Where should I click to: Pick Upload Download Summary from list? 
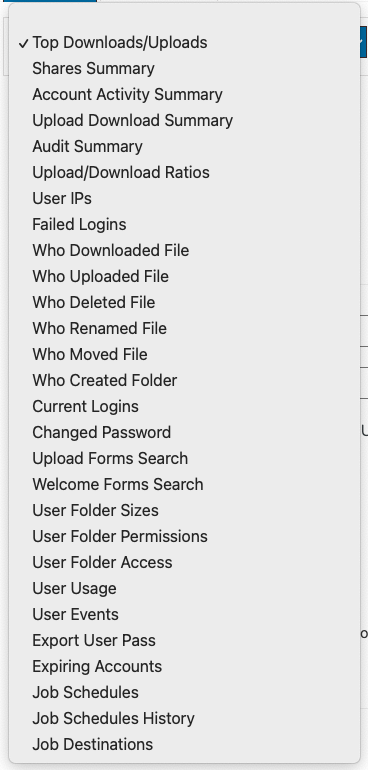click(184, 121)
